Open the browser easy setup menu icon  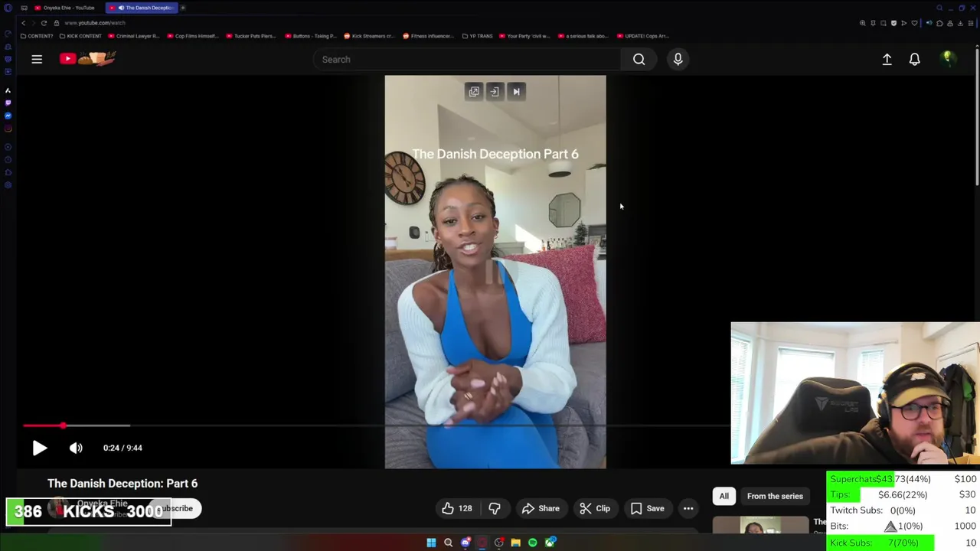pos(971,23)
